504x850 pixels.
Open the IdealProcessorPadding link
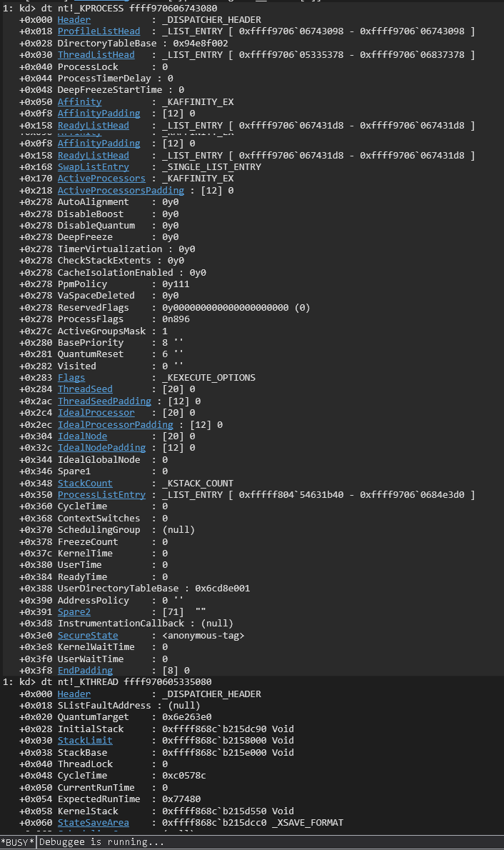(116, 424)
